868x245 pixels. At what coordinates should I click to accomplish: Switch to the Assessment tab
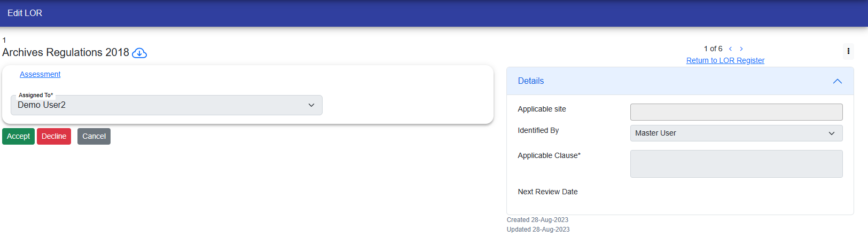40,74
